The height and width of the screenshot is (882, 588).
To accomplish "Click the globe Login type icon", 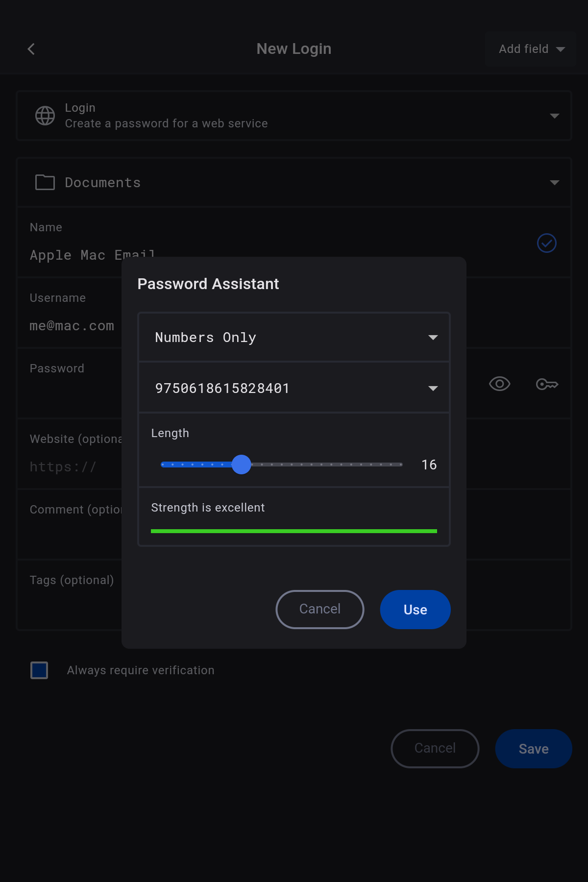I will pyautogui.click(x=45, y=116).
